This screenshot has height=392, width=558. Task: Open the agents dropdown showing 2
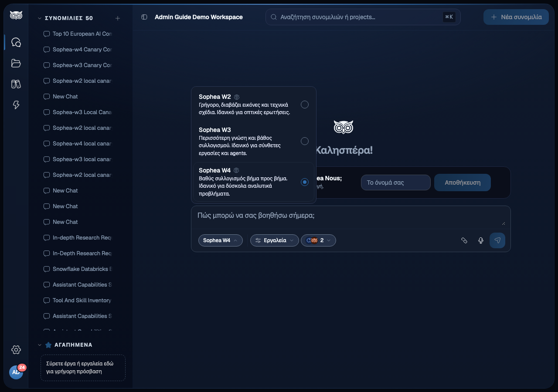click(x=318, y=240)
